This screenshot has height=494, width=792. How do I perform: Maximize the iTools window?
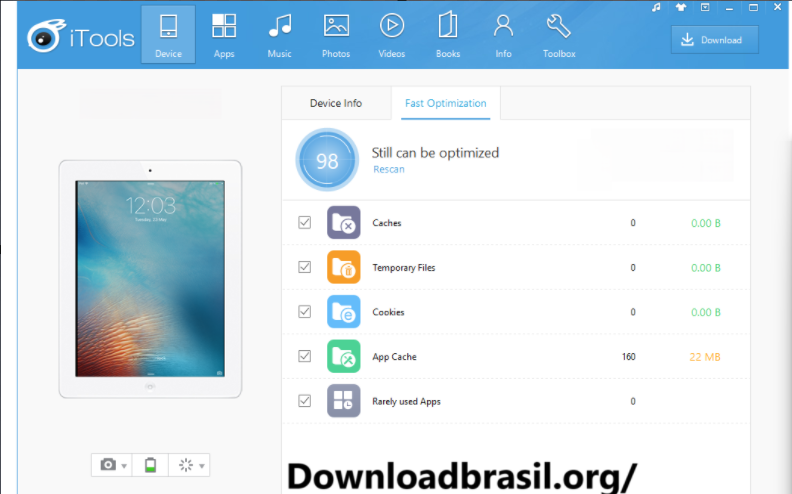pyautogui.click(x=753, y=7)
